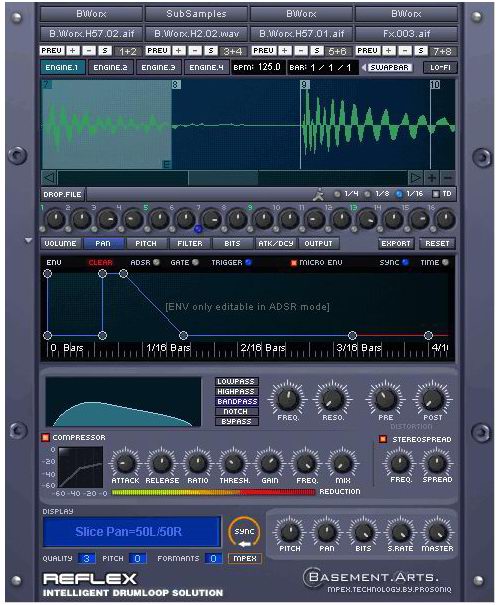Click the Export button
Viewport: 500px width, 605px height.
396,243
